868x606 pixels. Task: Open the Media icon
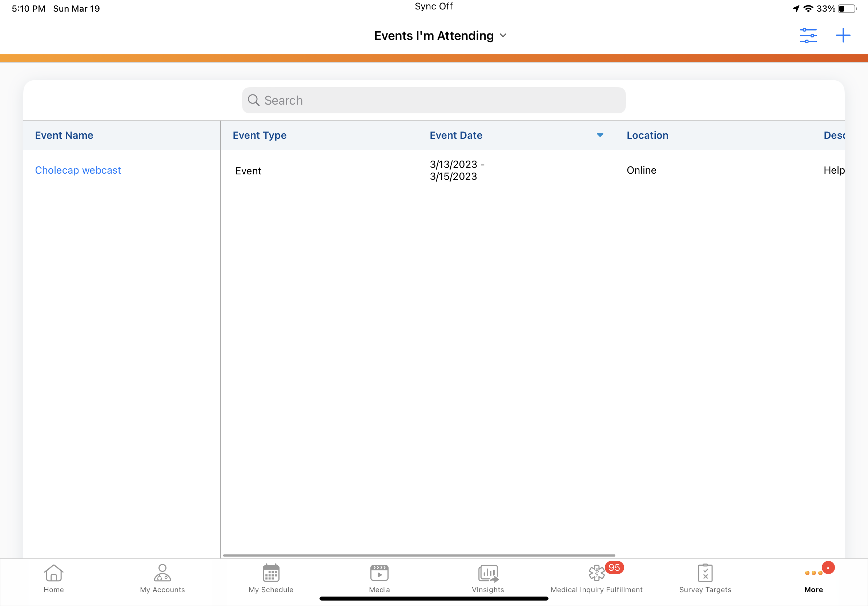tap(379, 573)
